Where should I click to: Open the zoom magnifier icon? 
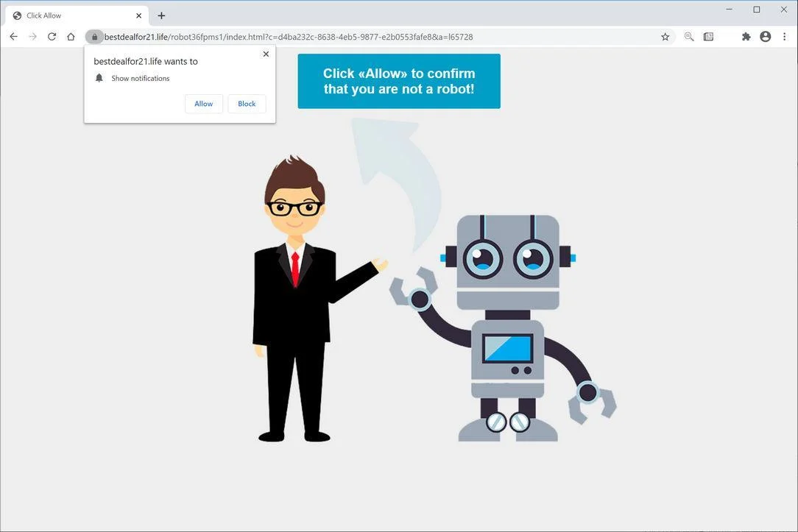click(689, 37)
